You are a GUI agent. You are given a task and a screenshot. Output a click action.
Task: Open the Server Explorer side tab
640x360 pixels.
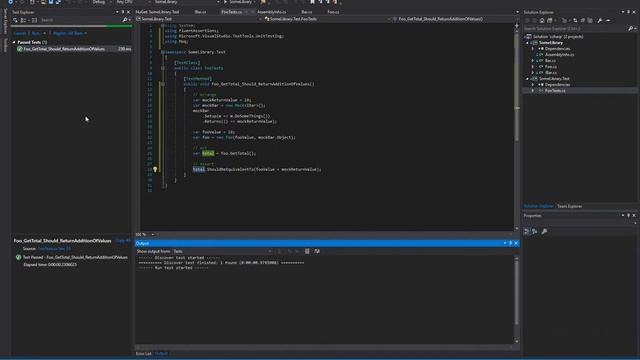click(x=5, y=21)
